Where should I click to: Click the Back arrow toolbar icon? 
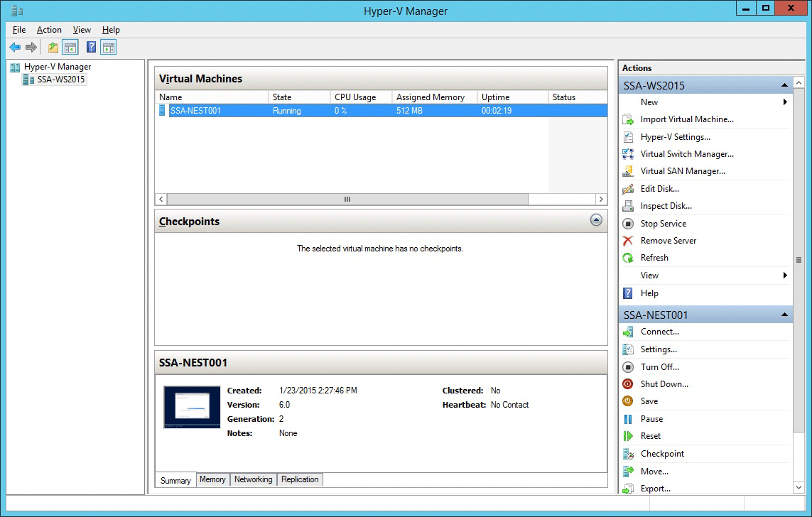(15, 48)
